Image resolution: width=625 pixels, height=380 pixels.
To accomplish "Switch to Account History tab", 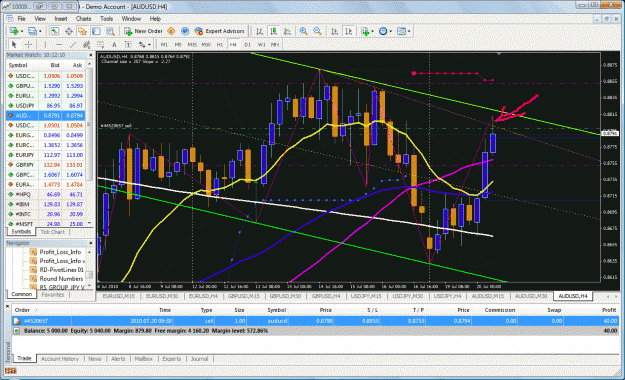I will [x=60, y=359].
